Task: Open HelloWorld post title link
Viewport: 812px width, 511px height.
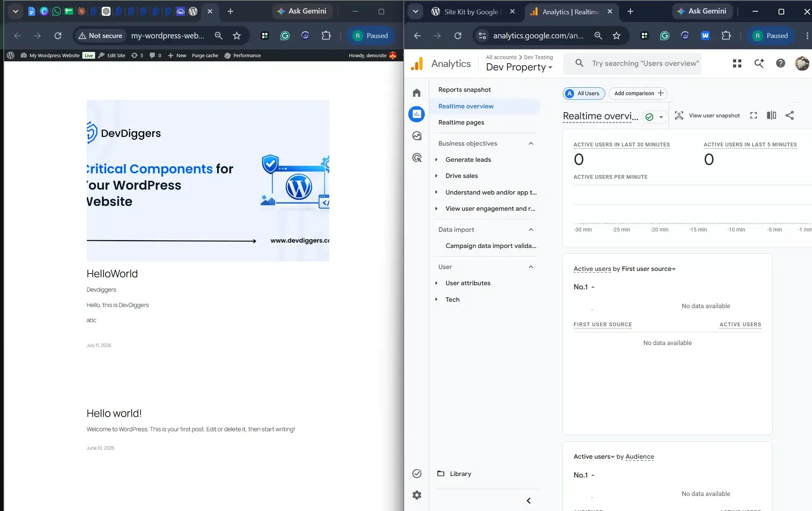Action: (112, 274)
